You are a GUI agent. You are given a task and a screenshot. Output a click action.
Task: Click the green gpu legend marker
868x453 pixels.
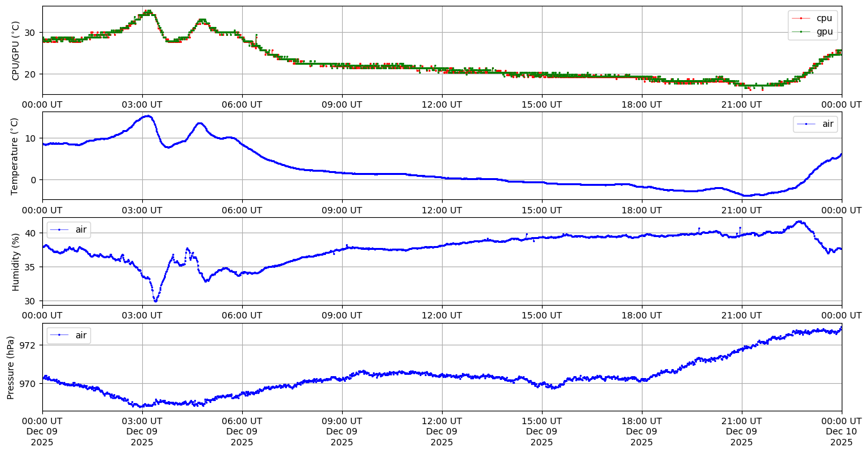coord(801,31)
